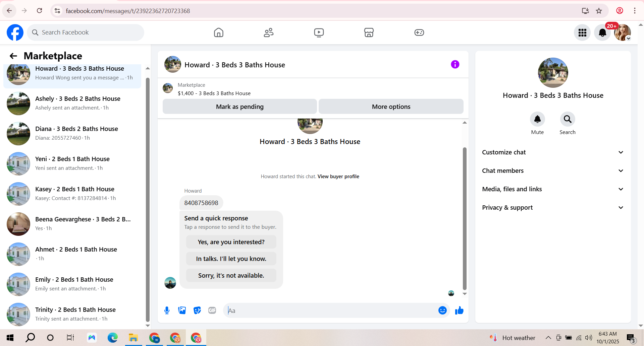Open the Chrome three-dot menu
Image resolution: width=644 pixels, height=346 pixels.
(x=635, y=11)
